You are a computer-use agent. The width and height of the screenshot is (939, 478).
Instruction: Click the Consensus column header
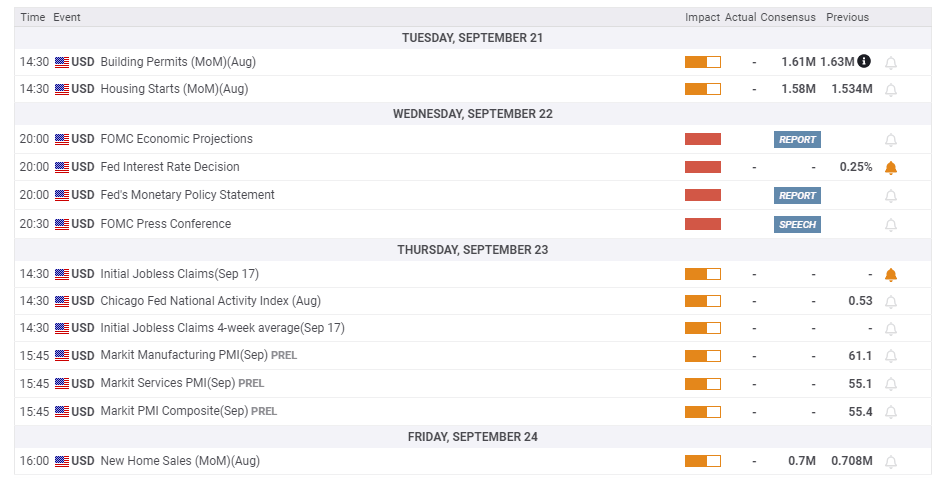(788, 17)
